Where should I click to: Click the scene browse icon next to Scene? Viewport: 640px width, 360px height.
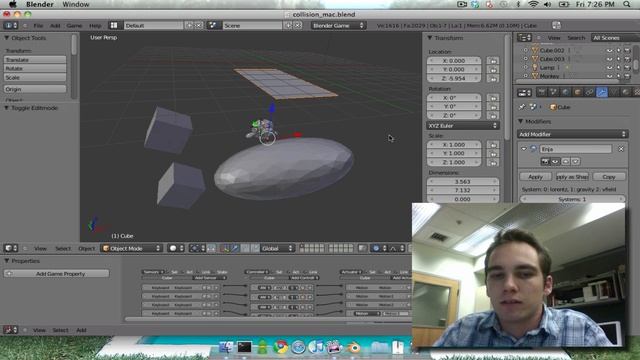(x=213, y=25)
